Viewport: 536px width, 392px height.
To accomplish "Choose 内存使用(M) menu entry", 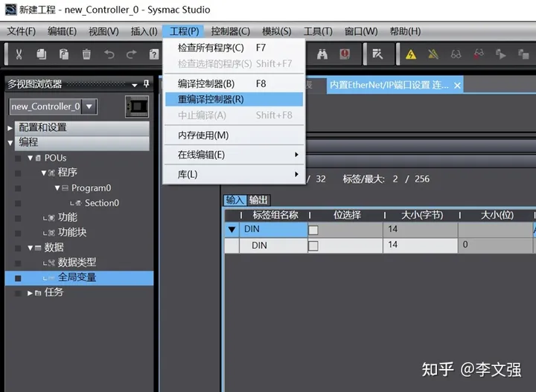I will tap(234, 135).
